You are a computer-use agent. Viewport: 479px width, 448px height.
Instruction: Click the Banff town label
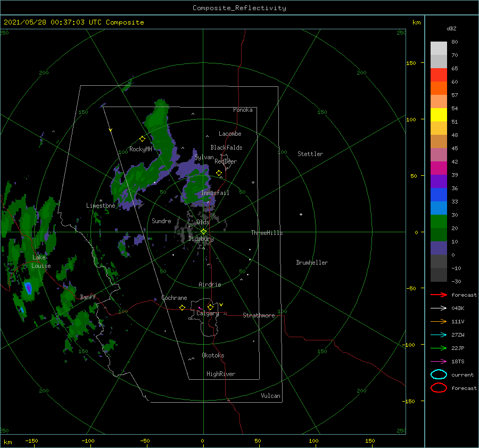pyautogui.click(x=88, y=297)
